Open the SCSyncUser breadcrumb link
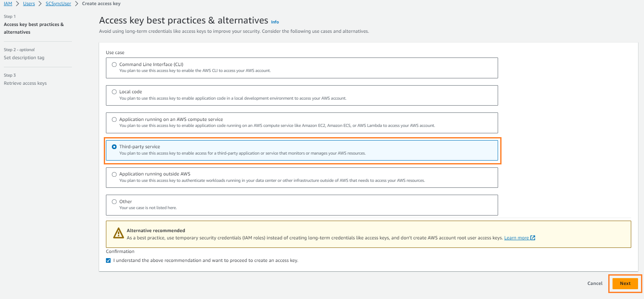This screenshot has width=644, height=299. [58, 3]
